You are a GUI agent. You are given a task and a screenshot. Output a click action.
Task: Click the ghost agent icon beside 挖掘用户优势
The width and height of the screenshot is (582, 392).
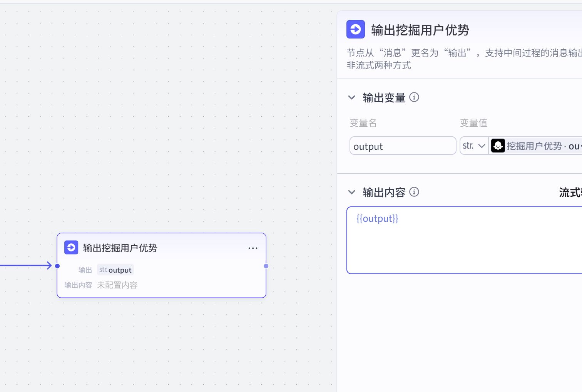pos(498,146)
